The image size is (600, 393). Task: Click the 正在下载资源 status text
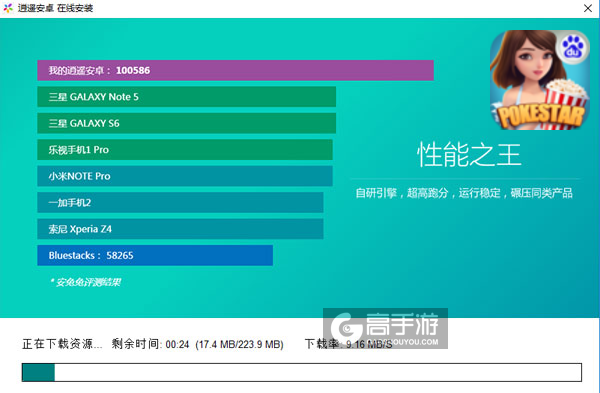[62, 344]
